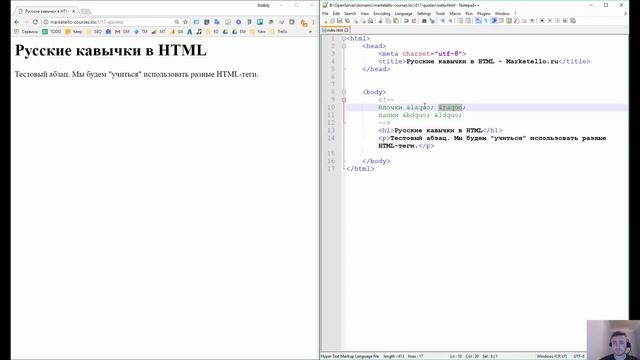Click the "Русские кавычки в HTML" heading in browser
The width and height of the screenshot is (640, 360).
(111, 50)
